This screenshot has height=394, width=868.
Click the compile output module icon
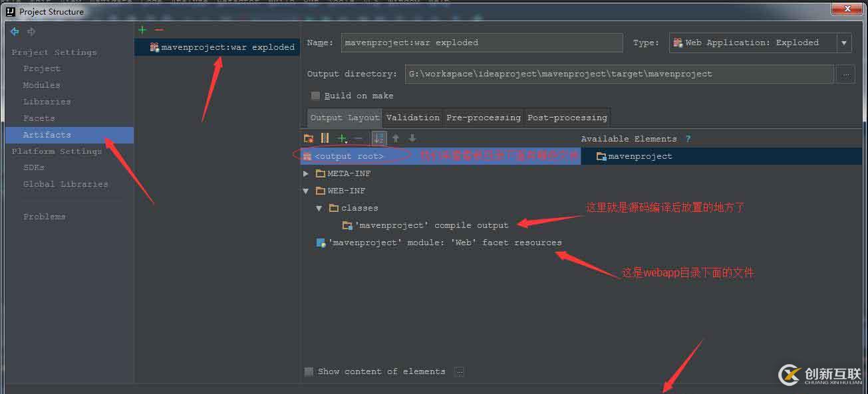[347, 225]
